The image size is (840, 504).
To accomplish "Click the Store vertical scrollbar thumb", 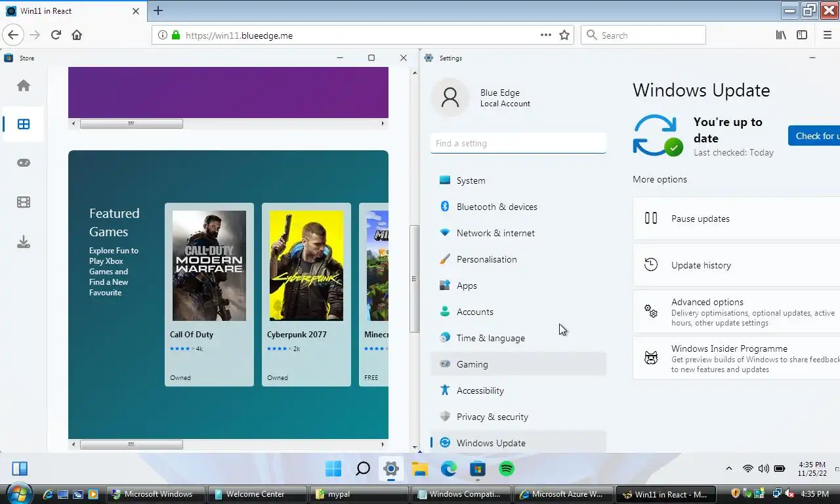I will [414, 279].
